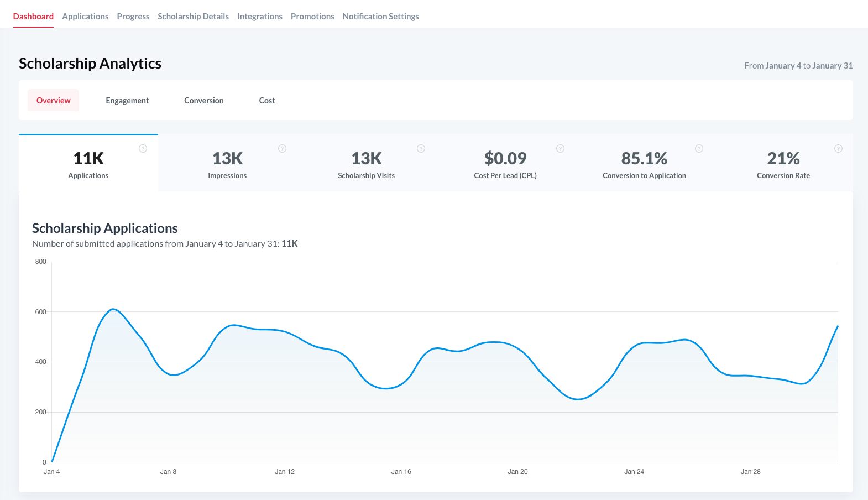Open the Integrations tab
The width and height of the screenshot is (868, 500).
[x=260, y=17]
